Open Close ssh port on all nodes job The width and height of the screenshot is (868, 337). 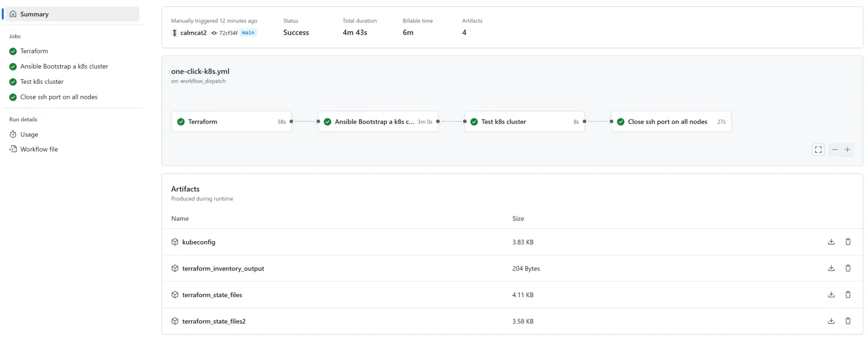tap(58, 97)
